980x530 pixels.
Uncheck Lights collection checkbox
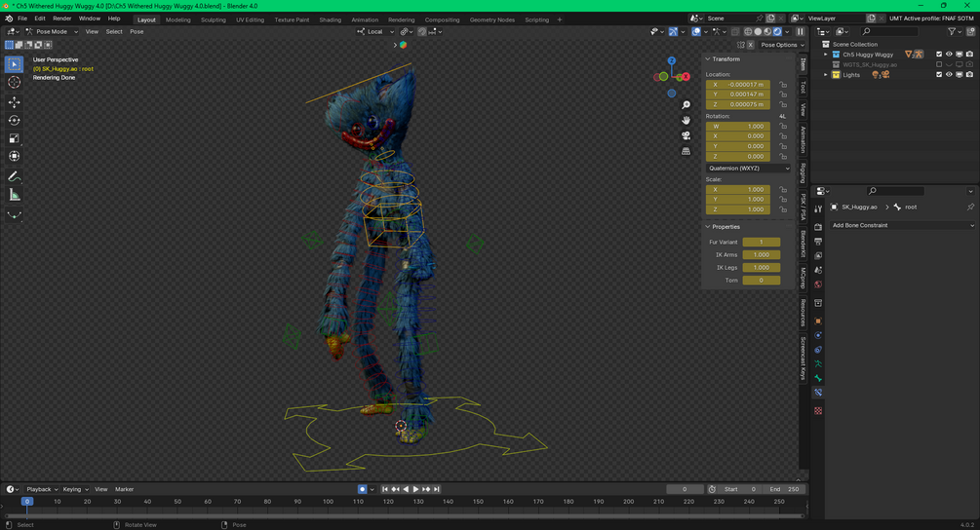[939, 75]
